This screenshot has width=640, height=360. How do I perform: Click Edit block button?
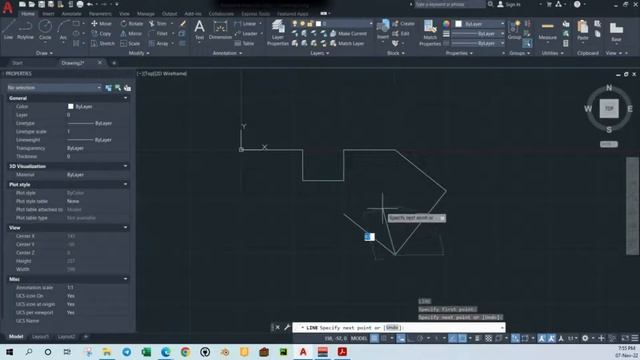pos(401,33)
